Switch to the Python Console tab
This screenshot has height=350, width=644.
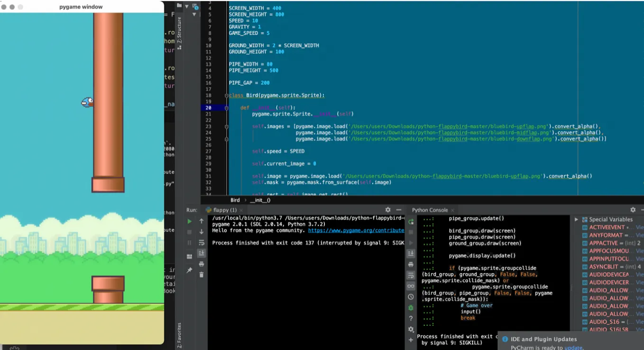click(x=430, y=210)
